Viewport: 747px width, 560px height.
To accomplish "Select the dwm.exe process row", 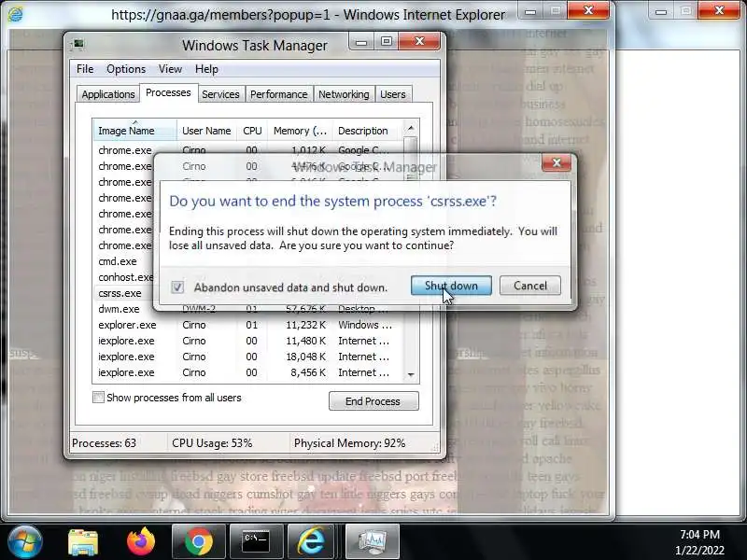I will [x=248, y=309].
